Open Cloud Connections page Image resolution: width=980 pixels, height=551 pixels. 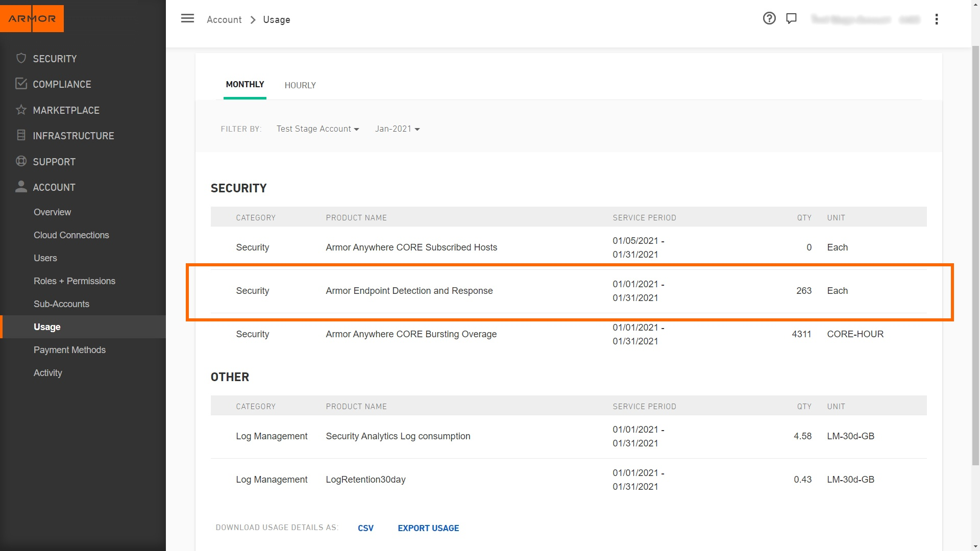pyautogui.click(x=71, y=235)
